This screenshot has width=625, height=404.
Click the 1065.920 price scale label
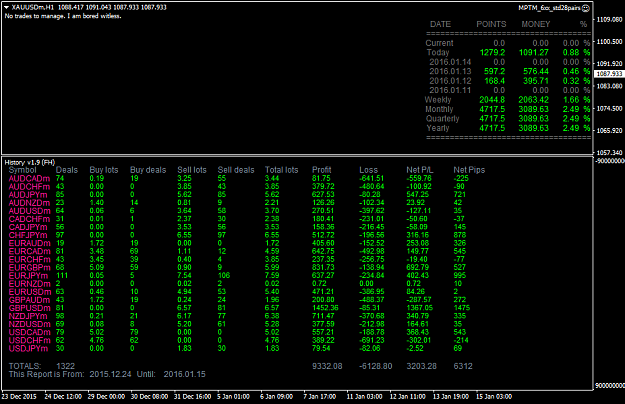pos(609,130)
